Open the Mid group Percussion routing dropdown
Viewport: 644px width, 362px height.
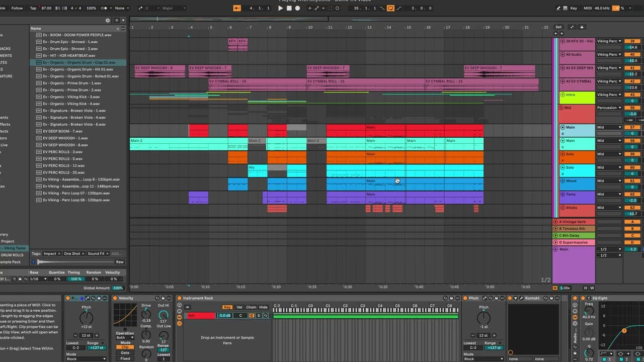[x=609, y=108]
